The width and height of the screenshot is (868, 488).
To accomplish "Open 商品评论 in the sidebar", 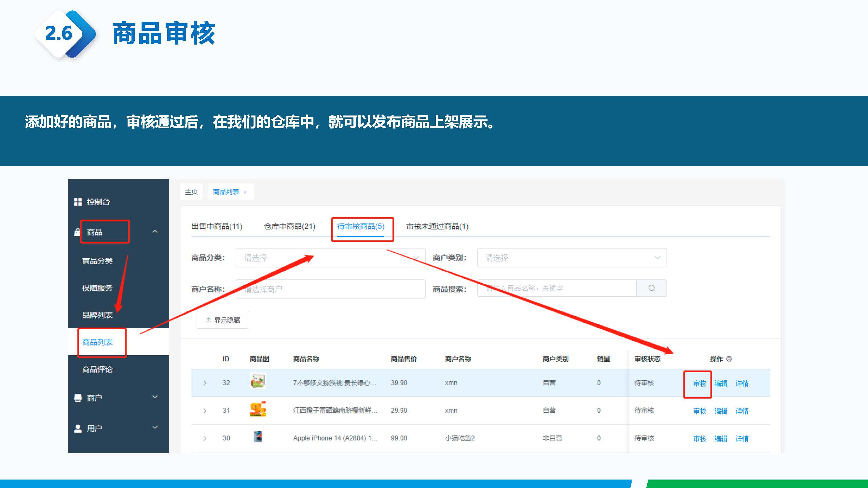I will coord(97,370).
